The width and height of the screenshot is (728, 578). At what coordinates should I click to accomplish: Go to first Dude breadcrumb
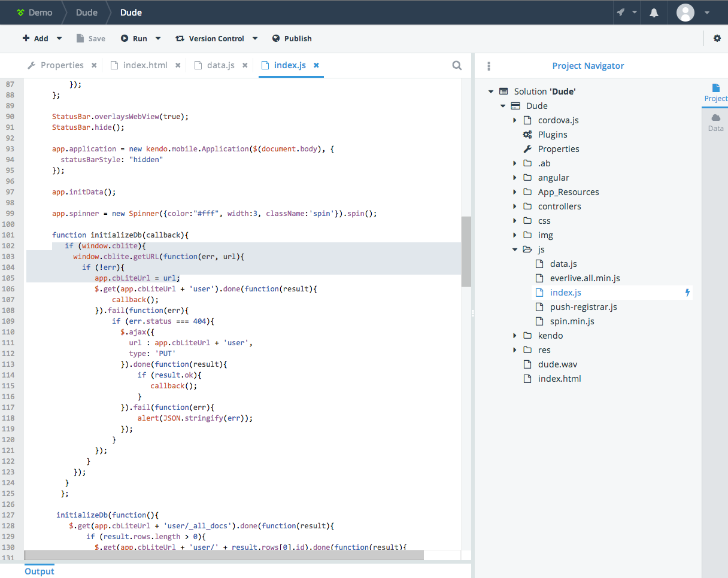(x=87, y=13)
